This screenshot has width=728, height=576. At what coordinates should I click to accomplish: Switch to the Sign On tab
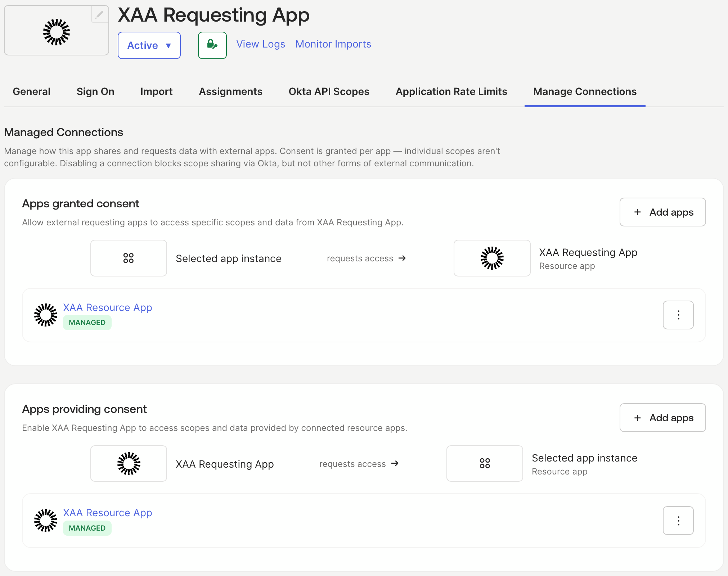click(95, 91)
